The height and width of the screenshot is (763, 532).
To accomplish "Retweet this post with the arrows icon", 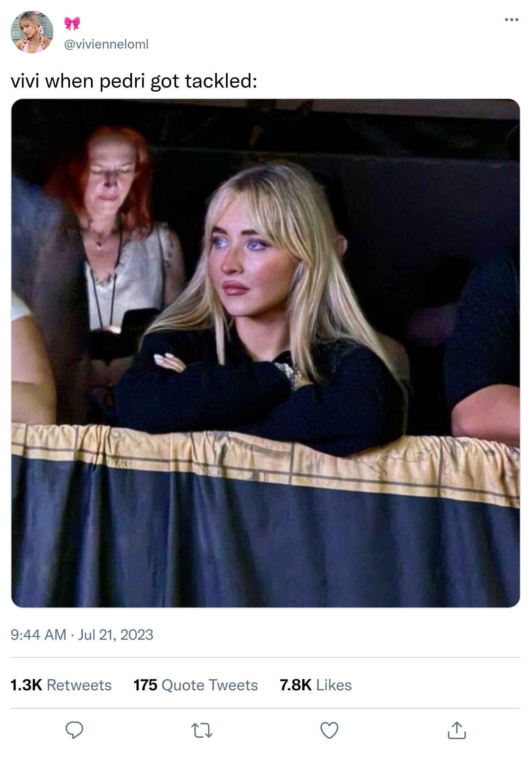I will [202, 730].
